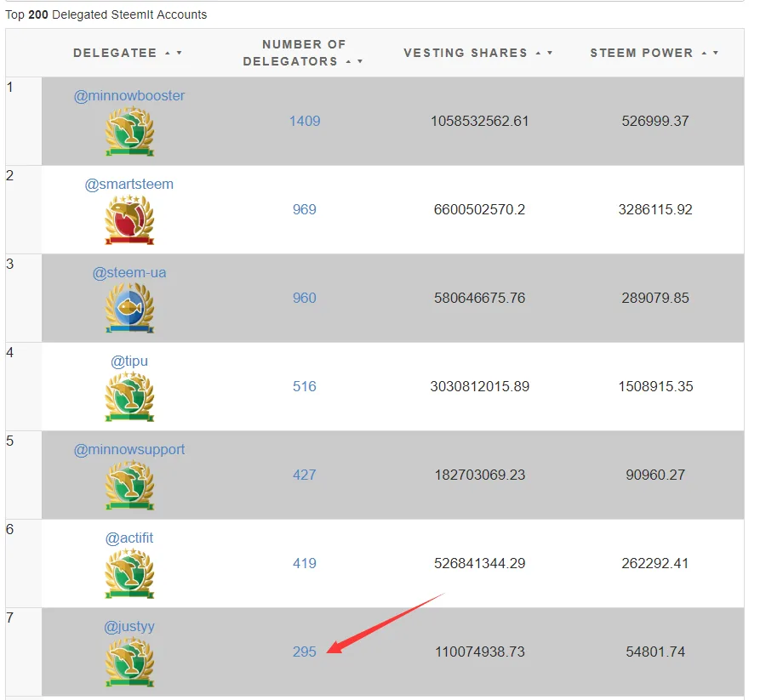Click the @minnowbooster dolphin badge icon

[129, 132]
